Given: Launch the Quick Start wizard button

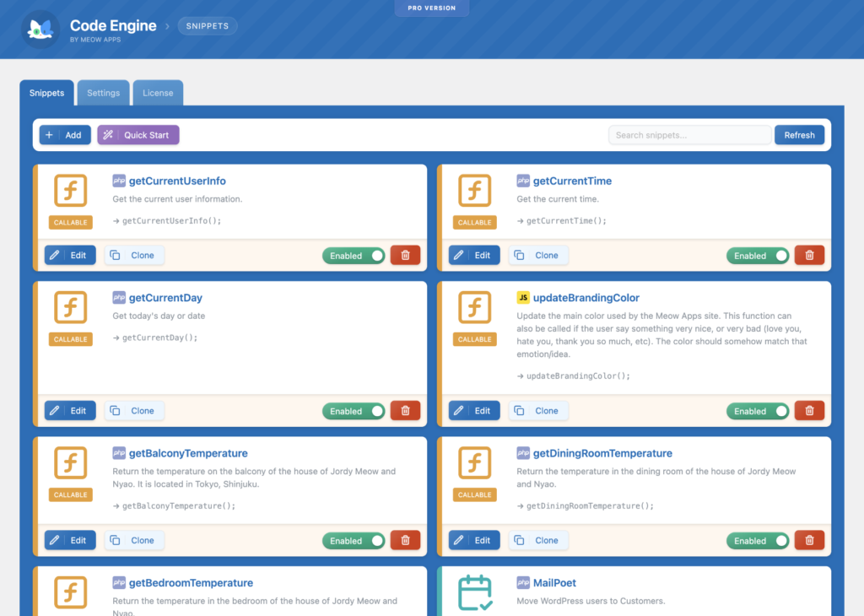Looking at the screenshot, I should 138,135.
